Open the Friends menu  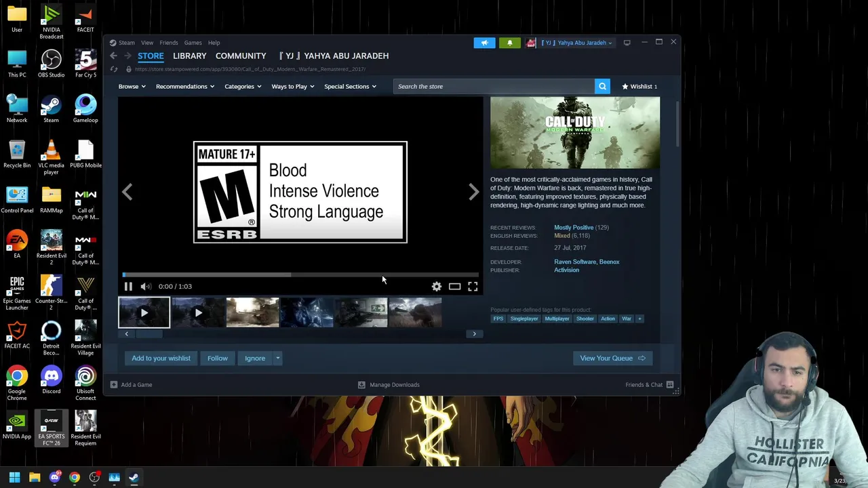pyautogui.click(x=169, y=43)
